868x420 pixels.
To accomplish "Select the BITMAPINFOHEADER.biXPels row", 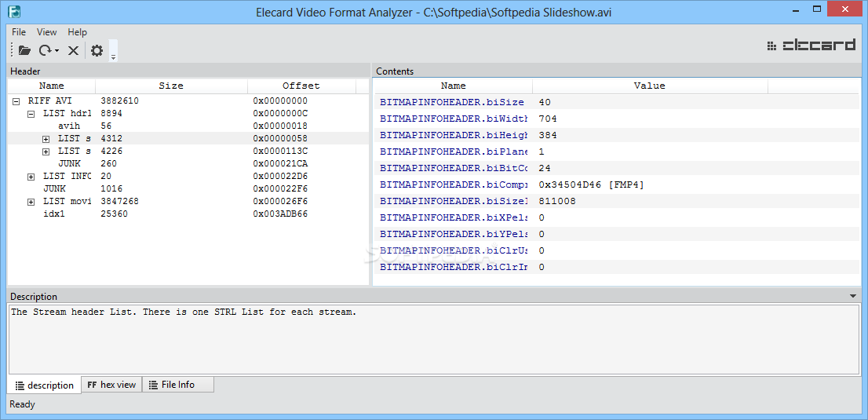I will coord(617,217).
